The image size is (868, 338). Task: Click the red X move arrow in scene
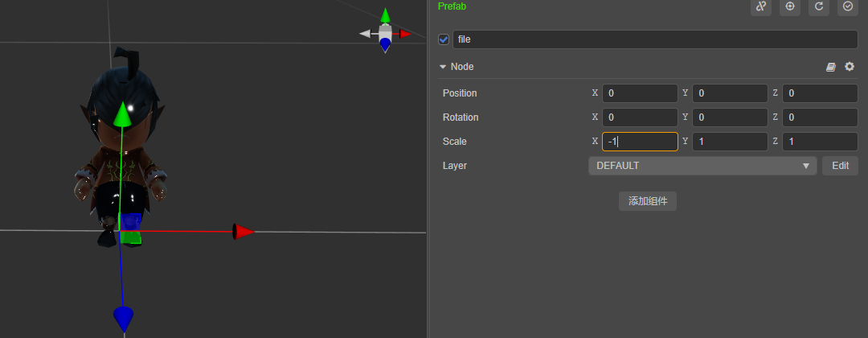243,232
